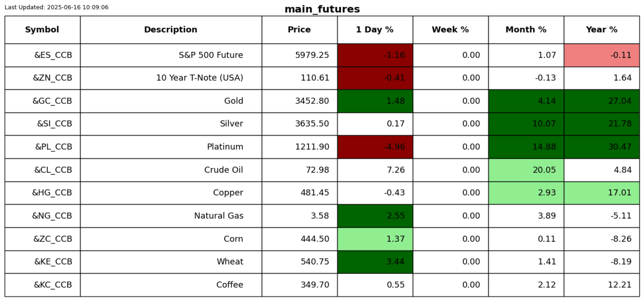The image size is (644, 301).
Task: Click the Copper 17.01 Year cell
Action: (602, 193)
